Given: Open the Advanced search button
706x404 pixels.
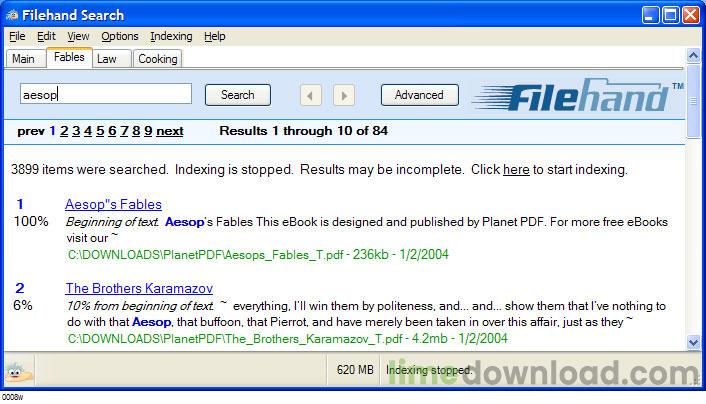Looking at the screenshot, I should coord(420,95).
